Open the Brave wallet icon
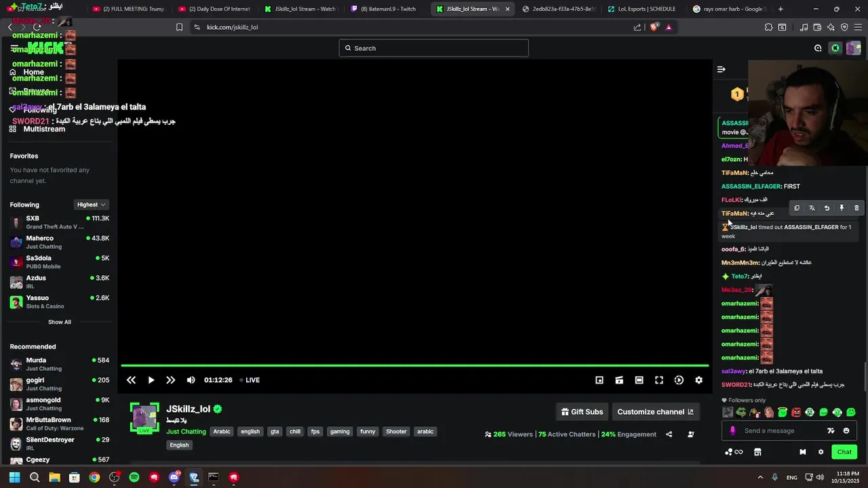Screen dimensions: 868x488 (x=817, y=27)
